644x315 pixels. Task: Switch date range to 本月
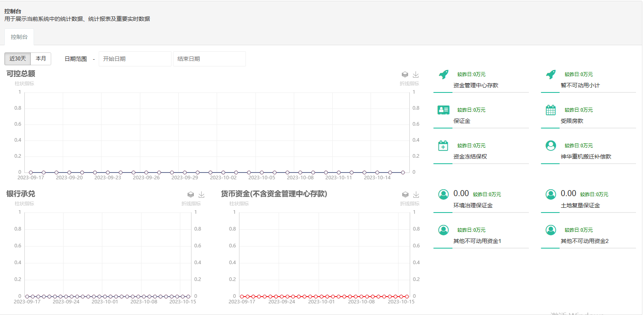[41, 59]
